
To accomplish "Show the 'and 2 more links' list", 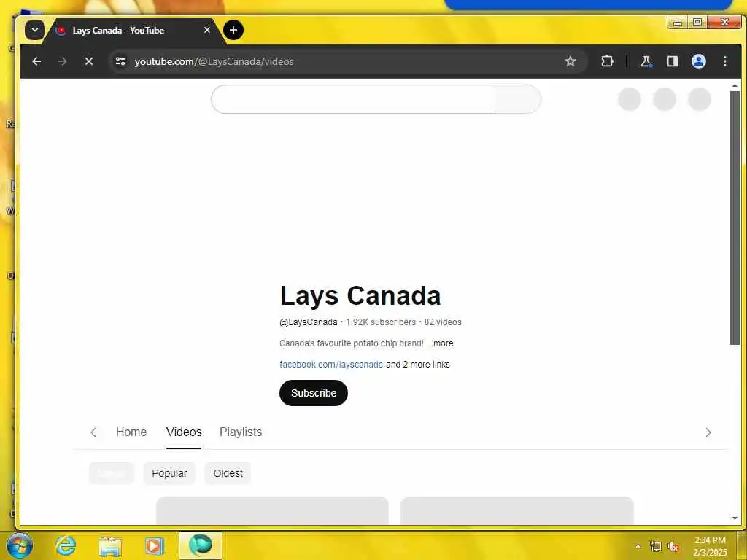I will point(418,365).
